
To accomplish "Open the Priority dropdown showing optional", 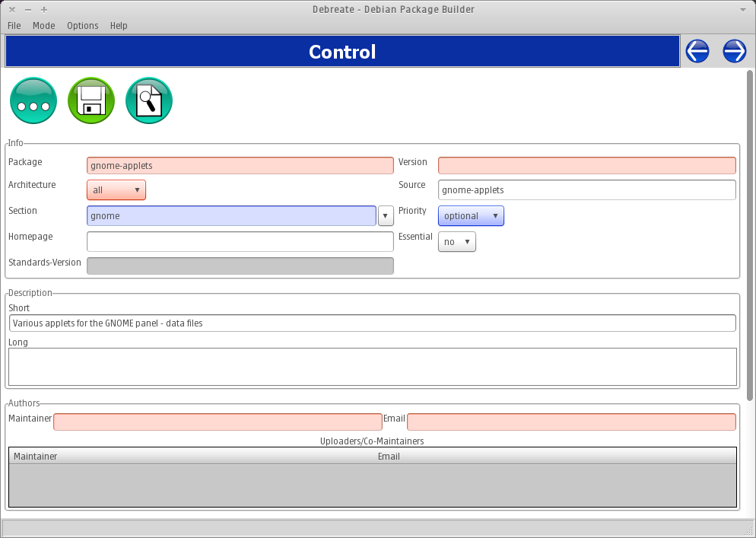I will click(471, 215).
